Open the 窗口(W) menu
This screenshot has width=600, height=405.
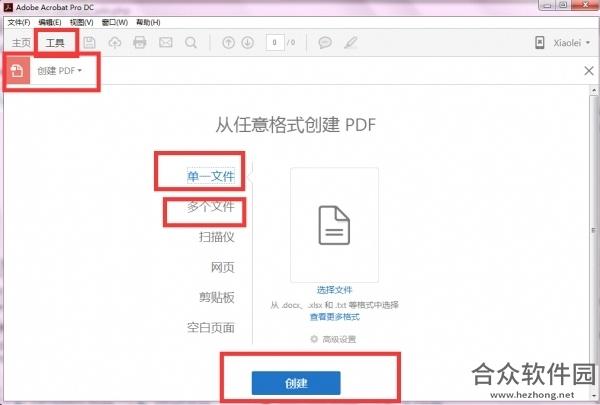pos(115,22)
